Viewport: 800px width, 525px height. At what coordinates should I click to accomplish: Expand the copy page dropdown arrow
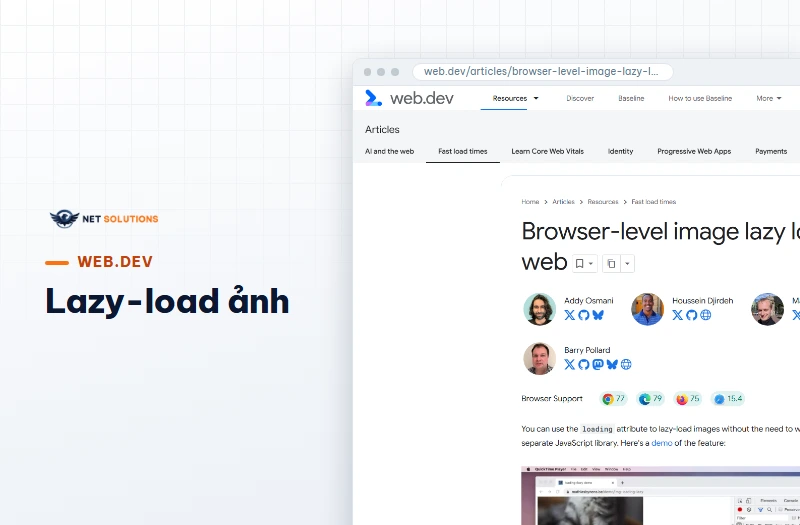pos(627,264)
